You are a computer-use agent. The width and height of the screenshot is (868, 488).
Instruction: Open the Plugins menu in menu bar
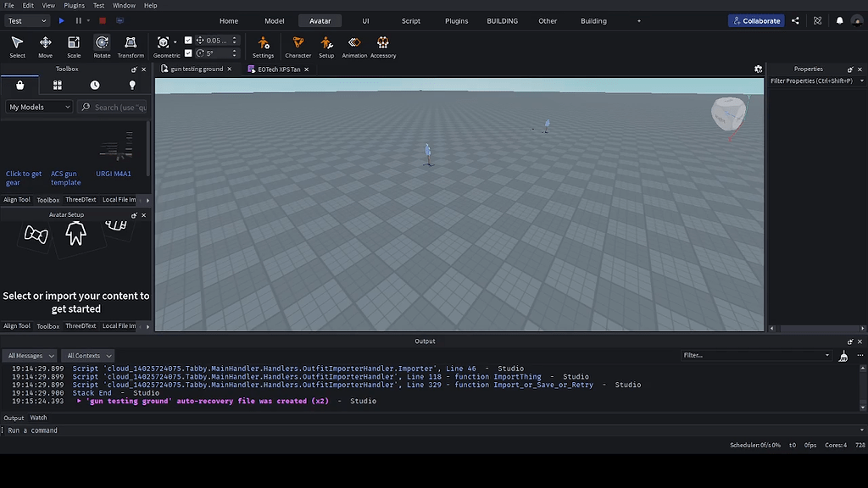[75, 6]
